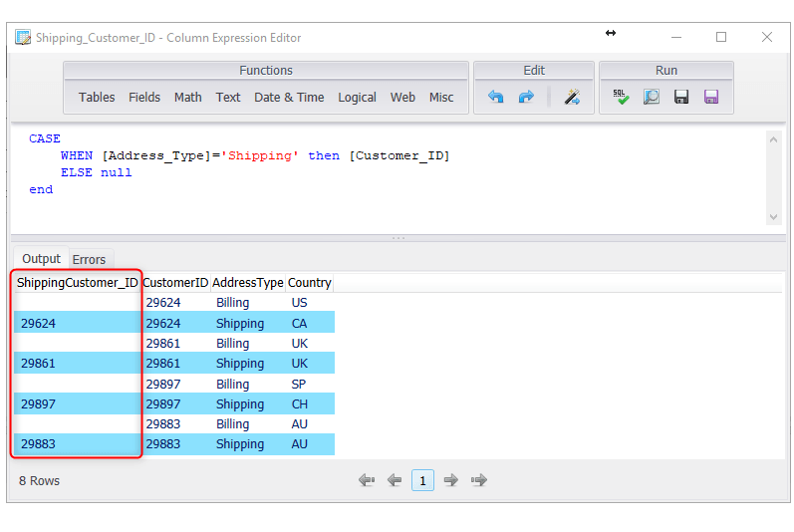This screenshot has width=794, height=532.
Task: Click the [Customer_ID] field reference in expression
Action: pyautogui.click(x=399, y=155)
